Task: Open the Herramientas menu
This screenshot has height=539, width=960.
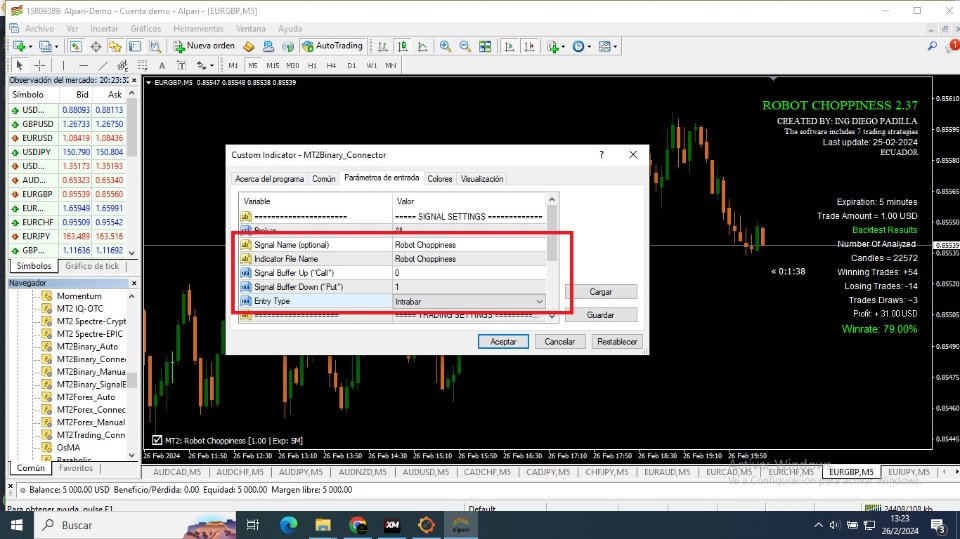Action: (198, 28)
